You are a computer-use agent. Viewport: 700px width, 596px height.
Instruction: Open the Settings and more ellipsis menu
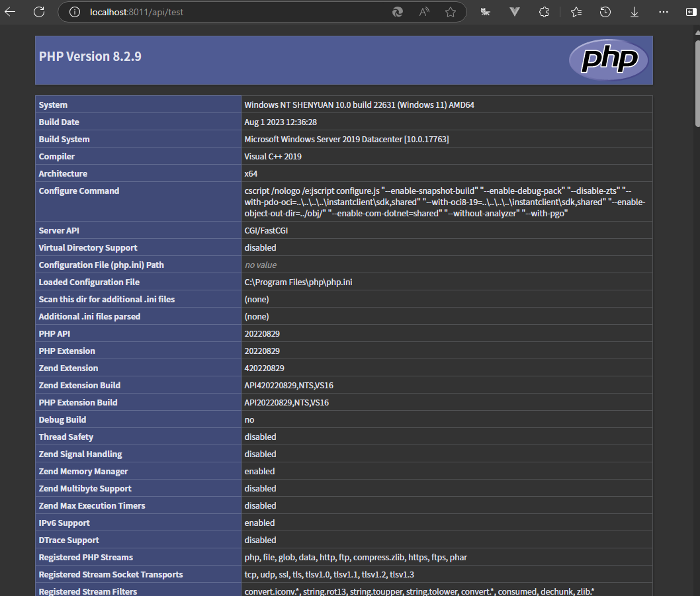point(663,12)
